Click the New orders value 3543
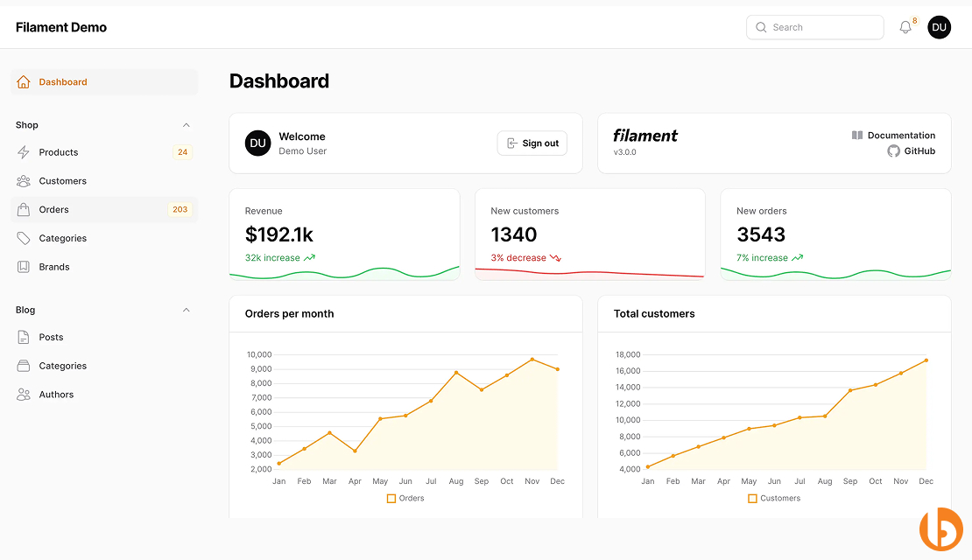 (761, 234)
